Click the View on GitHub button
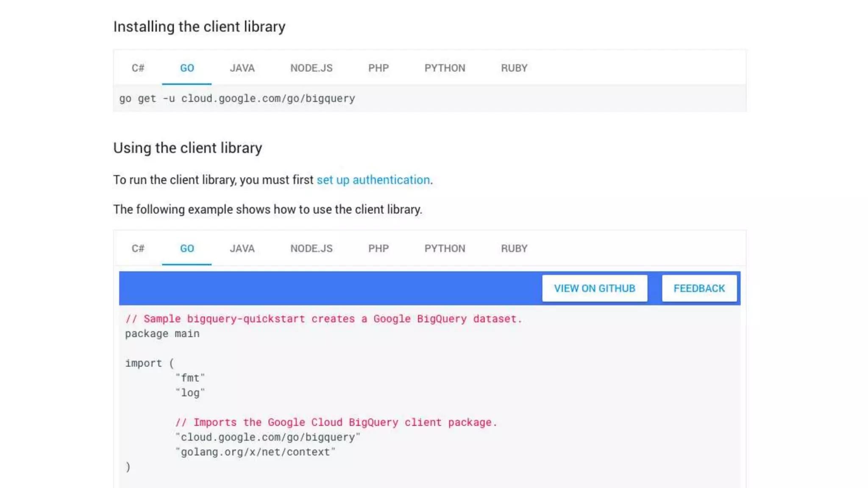868x488 pixels. 594,288
